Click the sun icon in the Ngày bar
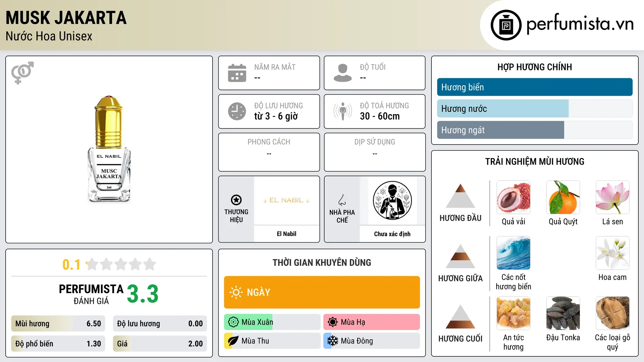The height and width of the screenshot is (362, 644). (x=236, y=292)
